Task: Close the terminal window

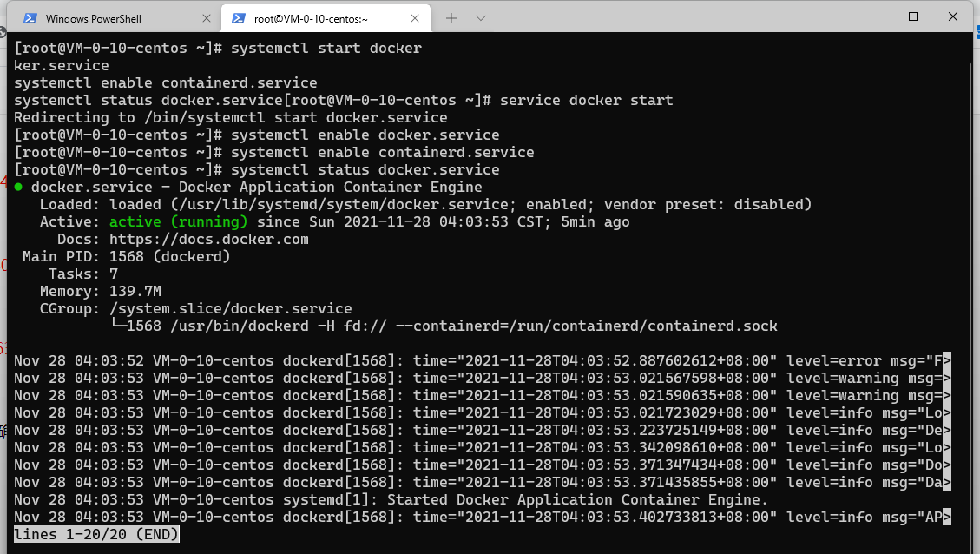Action: tap(953, 16)
